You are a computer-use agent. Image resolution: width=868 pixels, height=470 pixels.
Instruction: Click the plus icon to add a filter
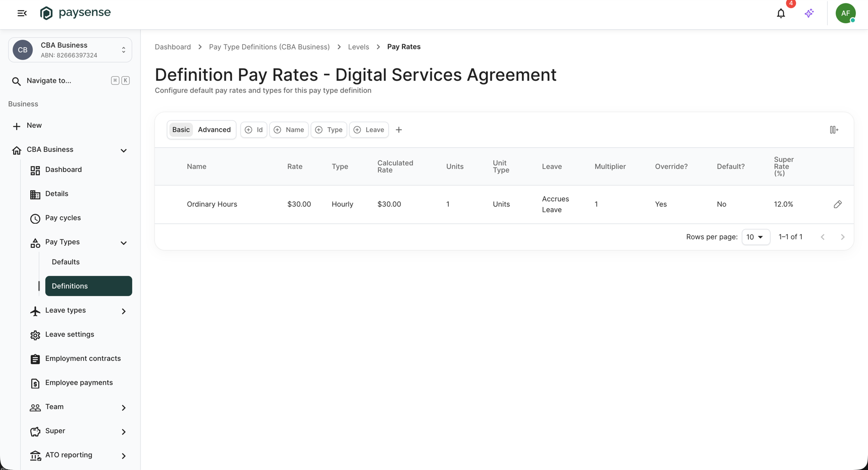tap(399, 130)
